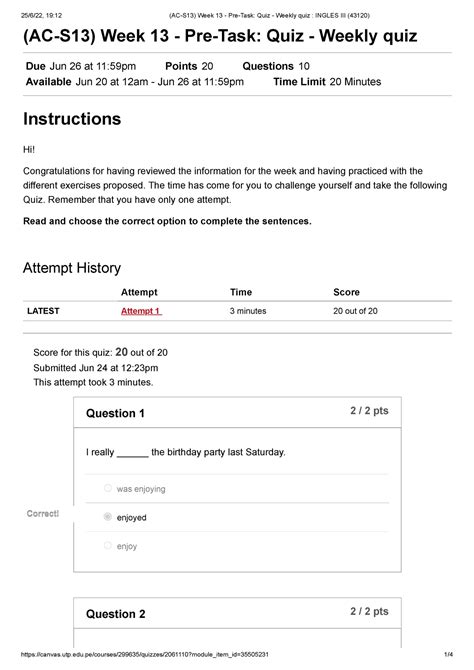Viewport: 474px width, 670px height.
Task: Click the canvas.utp.edu.pe URL in footer
Action: click(x=145, y=654)
